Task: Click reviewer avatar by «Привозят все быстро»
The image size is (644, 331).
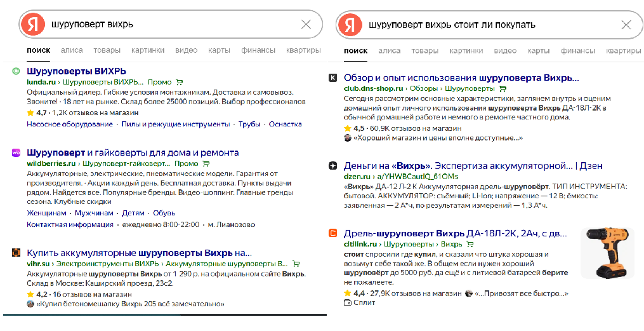Action: [x=469, y=294]
